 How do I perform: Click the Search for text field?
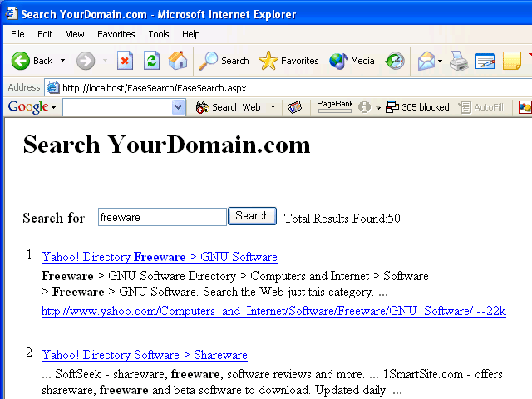162,217
